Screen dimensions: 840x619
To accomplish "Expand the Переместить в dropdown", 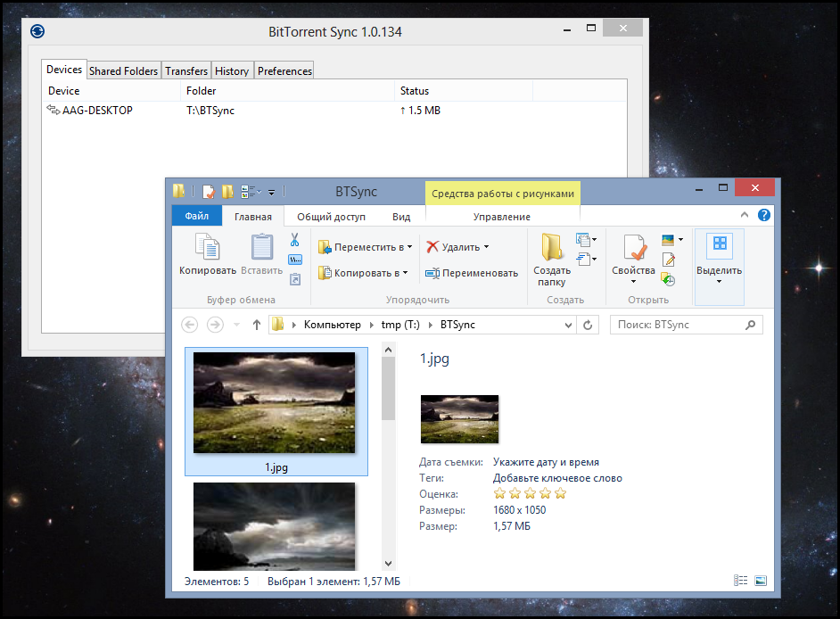I will tap(409, 247).
